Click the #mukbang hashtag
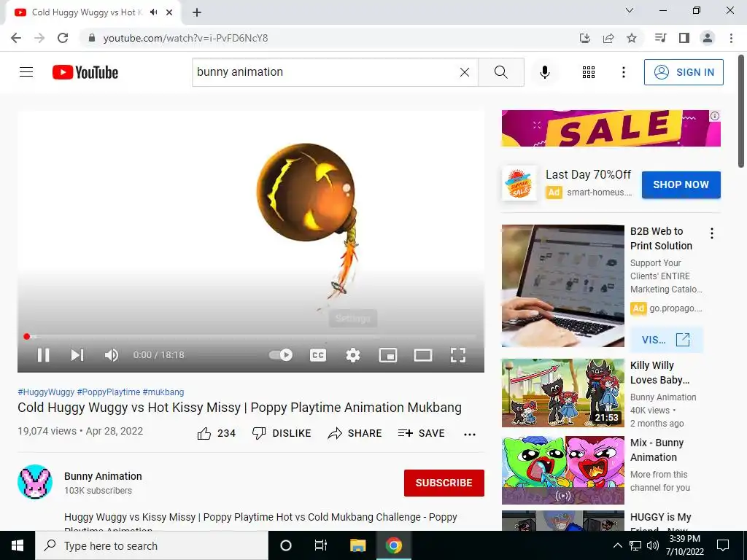The width and height of the screenshot is (747, 560). (x=163, y=392)
